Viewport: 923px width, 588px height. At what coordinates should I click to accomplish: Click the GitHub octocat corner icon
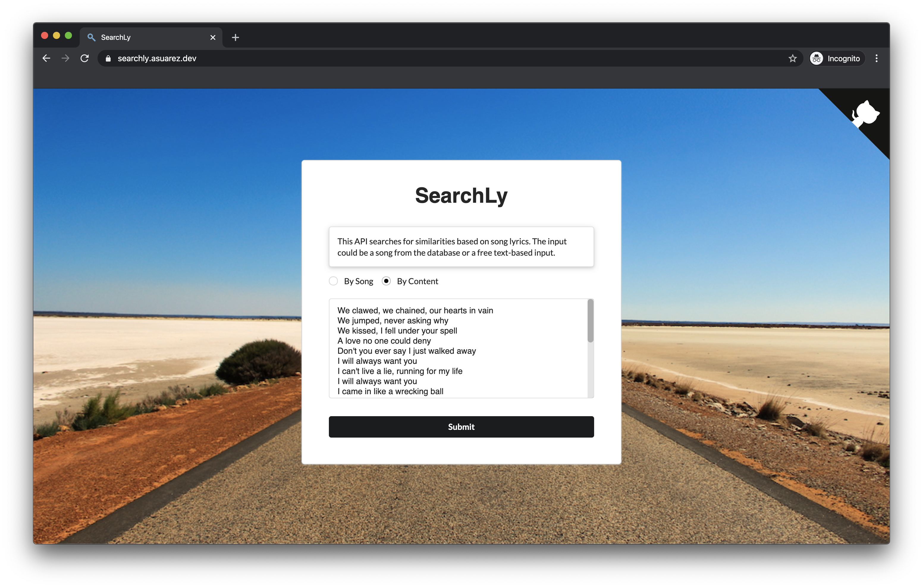(x=866, y=114)
